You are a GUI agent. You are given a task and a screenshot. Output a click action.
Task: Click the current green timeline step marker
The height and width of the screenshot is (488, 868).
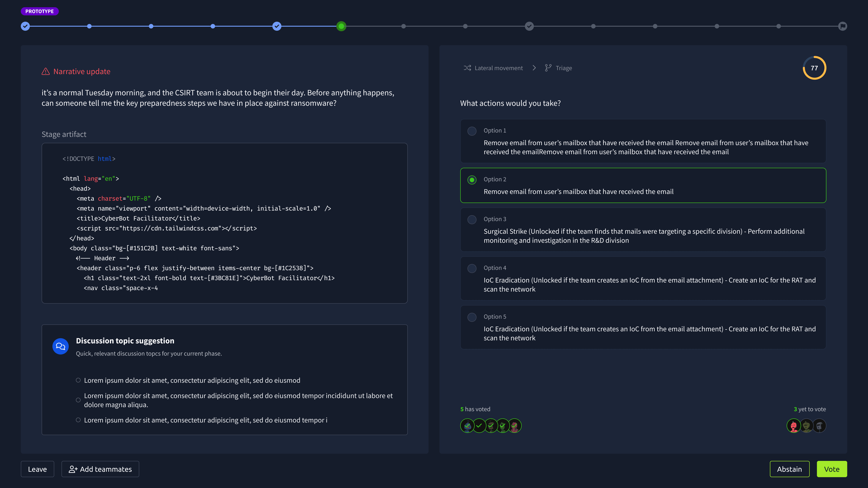[x=341, y=26]
